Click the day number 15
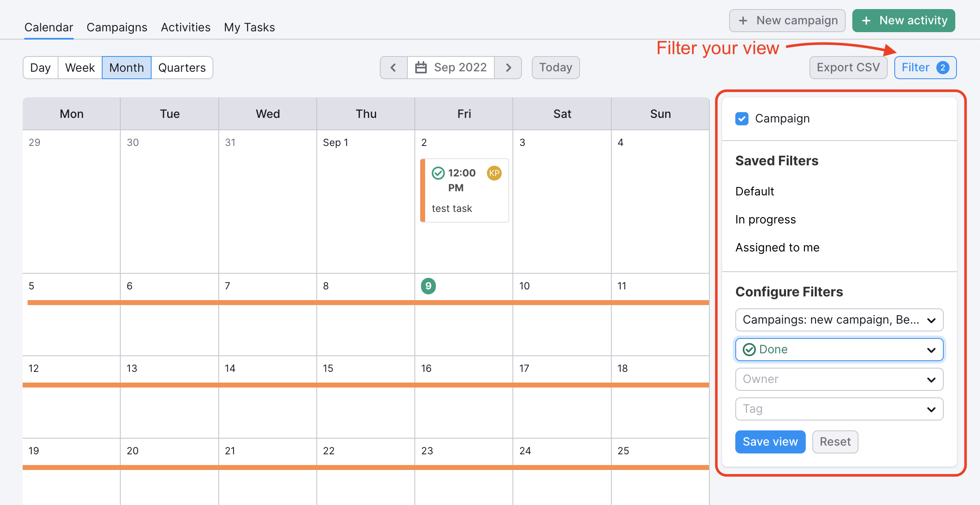 click(328, 369)
